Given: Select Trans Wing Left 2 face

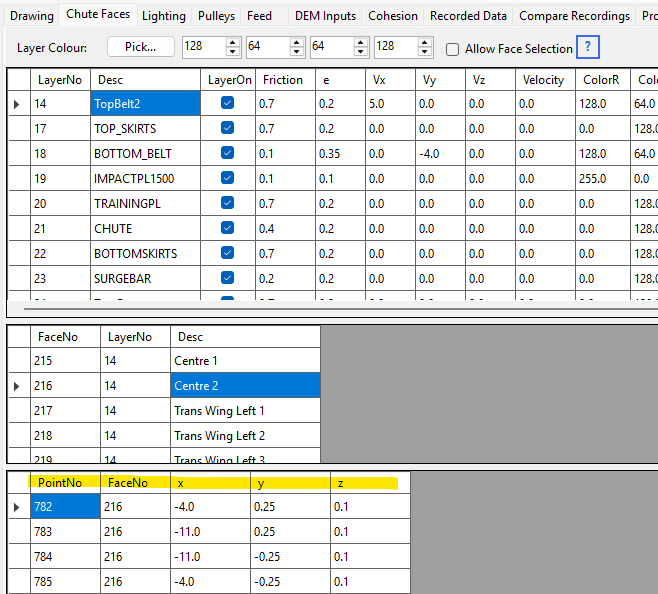Looking at the screenshot, I should [x=245, y=436].
